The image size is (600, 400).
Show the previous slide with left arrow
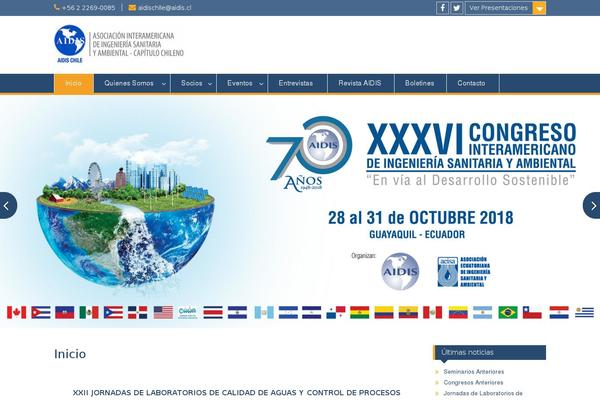[x=7, y=206]
